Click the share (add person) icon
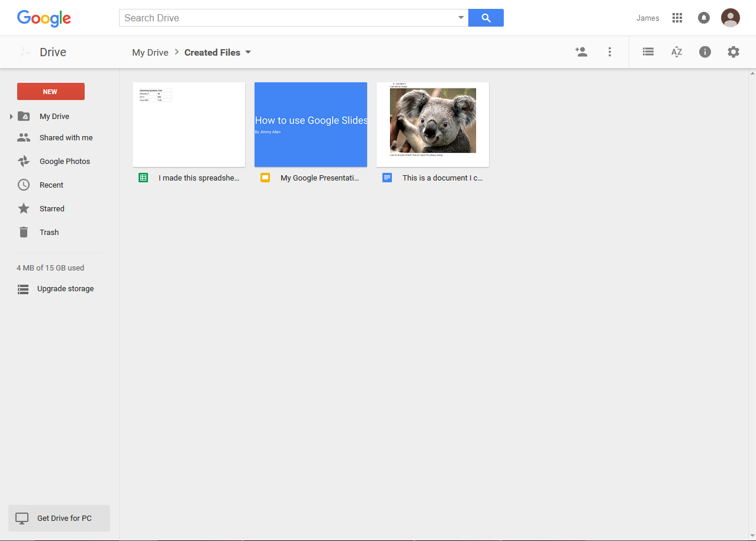 point(581,52)
